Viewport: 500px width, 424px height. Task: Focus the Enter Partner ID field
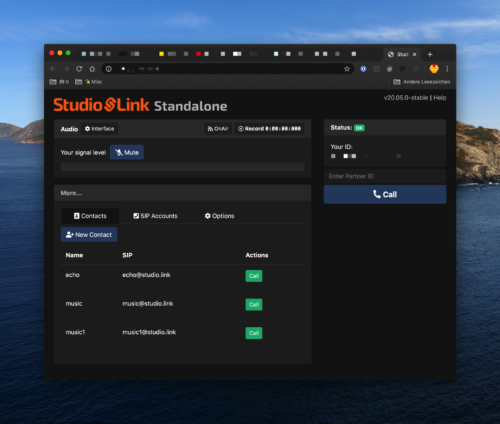(385, 176)
